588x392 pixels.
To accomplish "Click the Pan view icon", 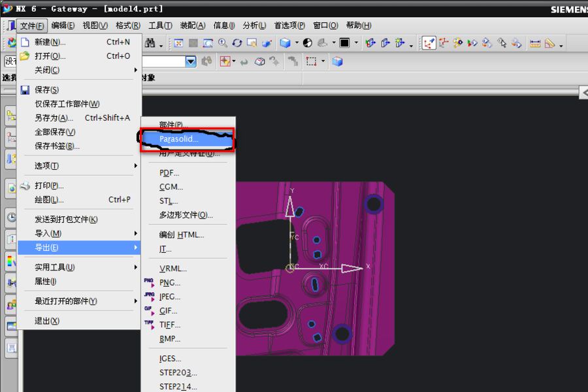I will point(252,43).
